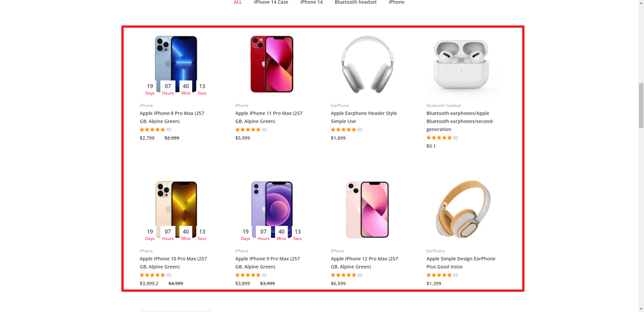This screenshot has height=312, width=644.
Task: Click star rating under iPhone 11 Pro Max
Action: (248, 130)
